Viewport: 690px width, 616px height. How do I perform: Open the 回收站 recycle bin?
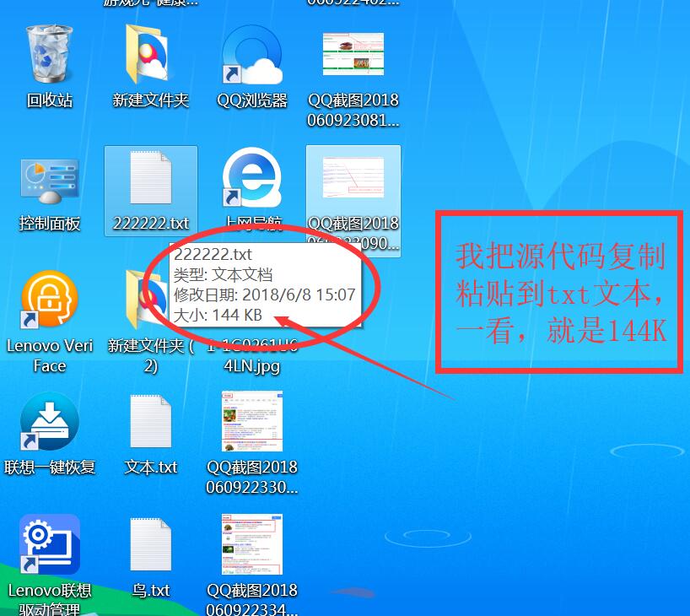(x=50, y=56)
